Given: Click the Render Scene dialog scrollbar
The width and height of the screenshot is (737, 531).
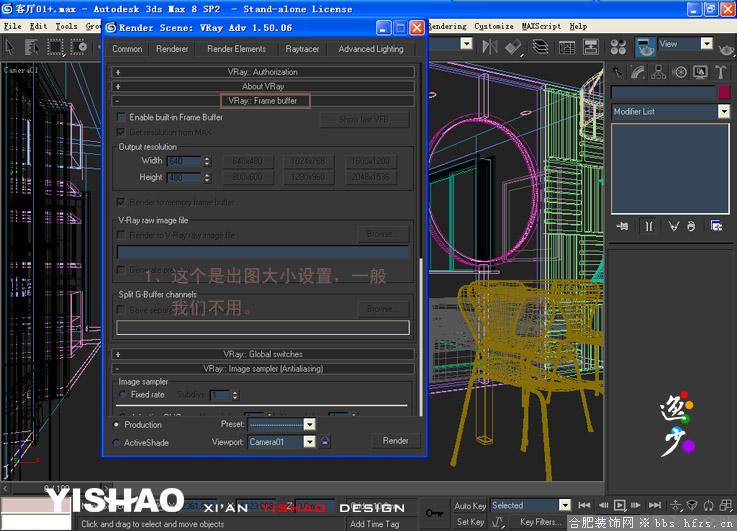Looking at the screenshot, I should [421, 336].
